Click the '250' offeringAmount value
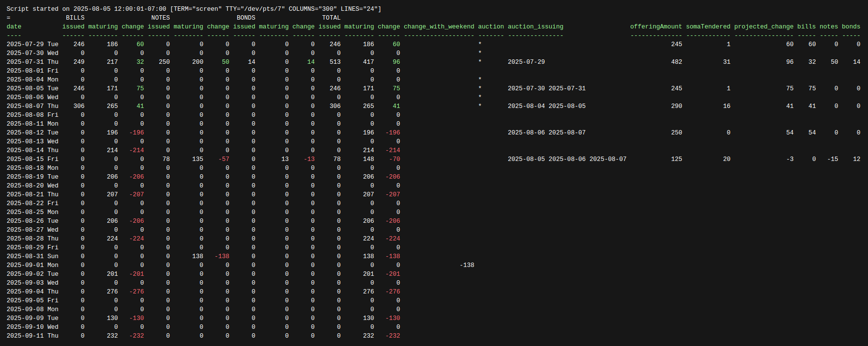 click(676, 133)
